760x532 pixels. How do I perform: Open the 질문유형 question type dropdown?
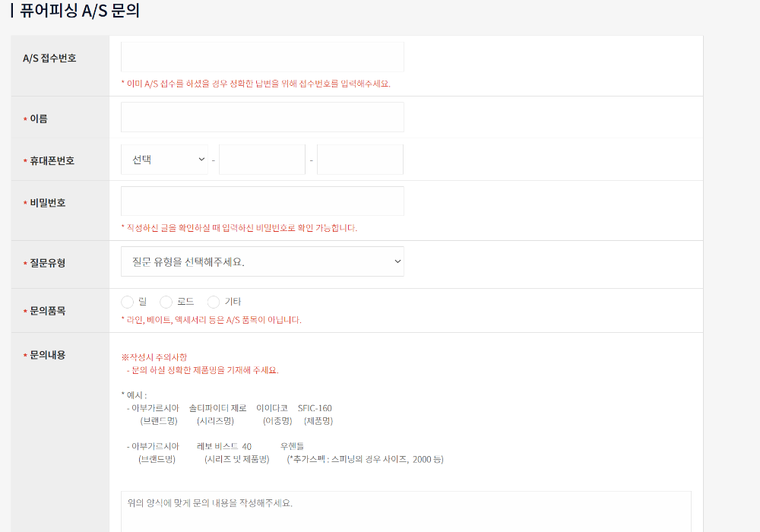point(262,261)
